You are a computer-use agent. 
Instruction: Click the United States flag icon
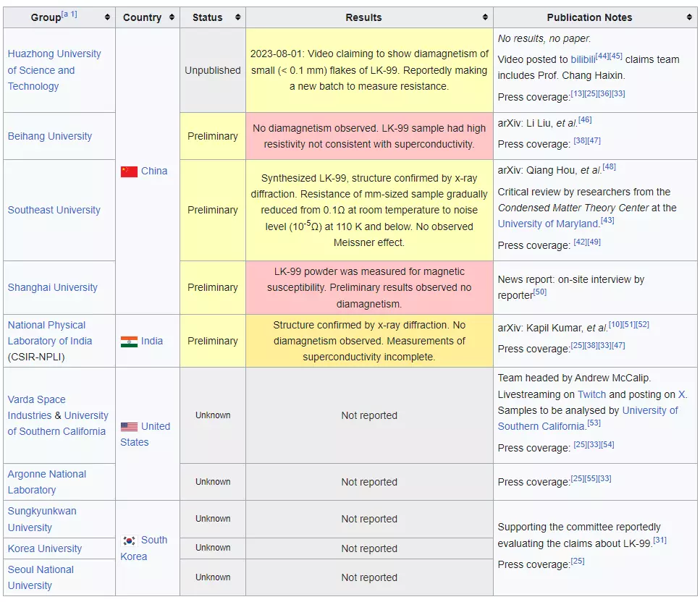[129, 427]
